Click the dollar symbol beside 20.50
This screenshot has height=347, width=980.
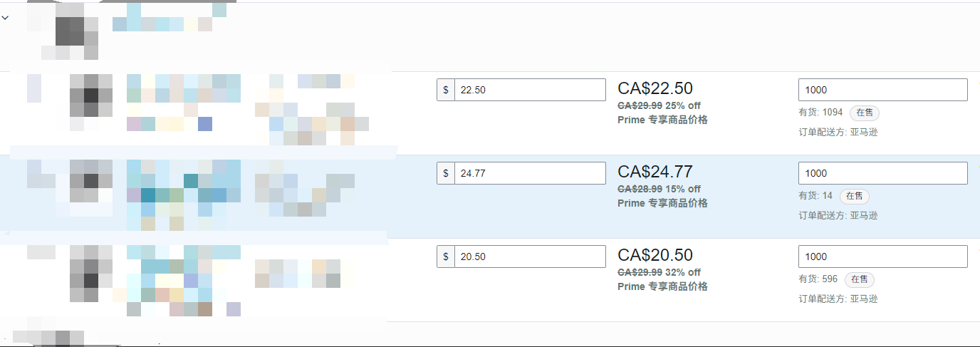446,257
